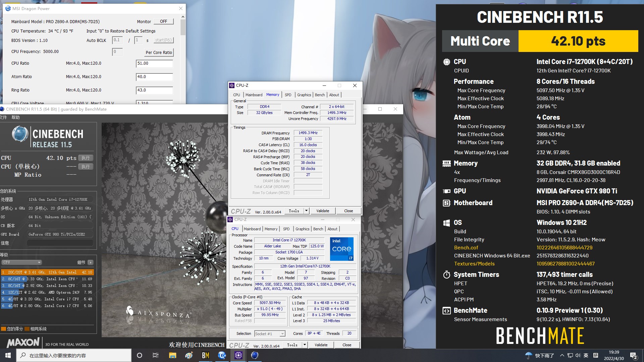Run the CPU multi-core test 执行 button
The height and width of the screenshot is (362, 644).
tap(86, 158)
